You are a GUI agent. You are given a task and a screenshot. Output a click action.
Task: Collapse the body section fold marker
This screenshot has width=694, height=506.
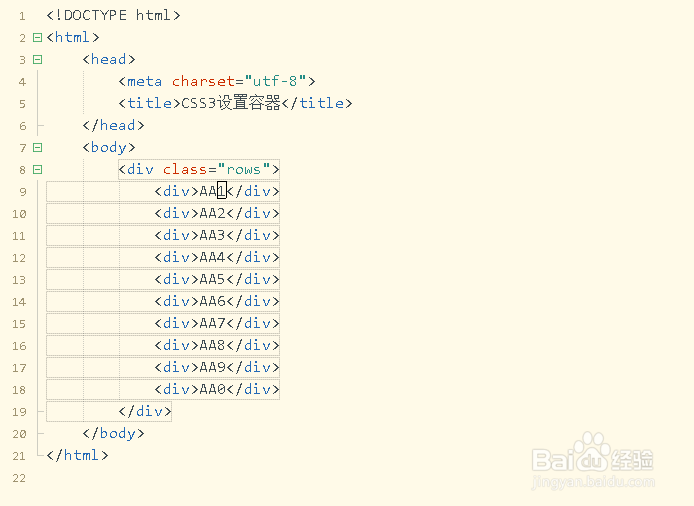tap(37, 148)
